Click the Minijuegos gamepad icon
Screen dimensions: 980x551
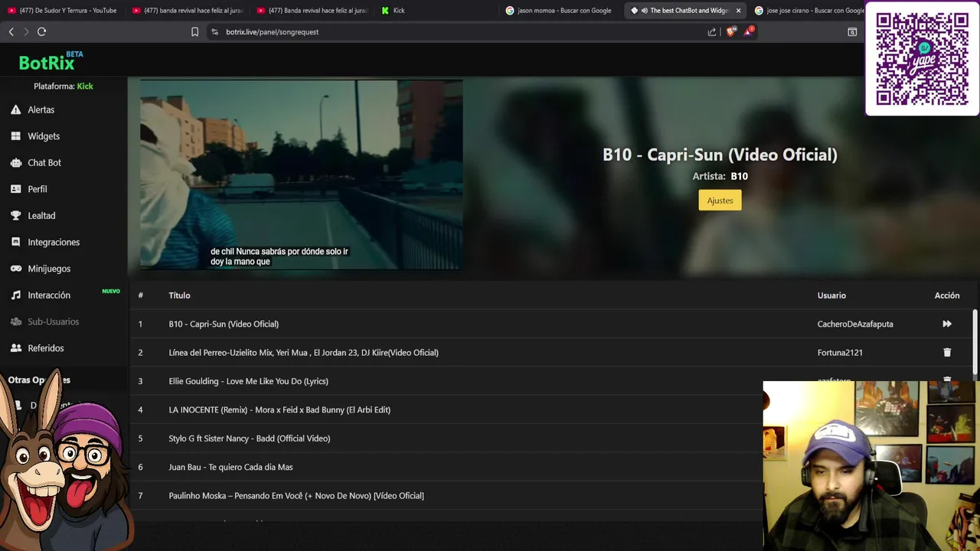pos(15,269)
